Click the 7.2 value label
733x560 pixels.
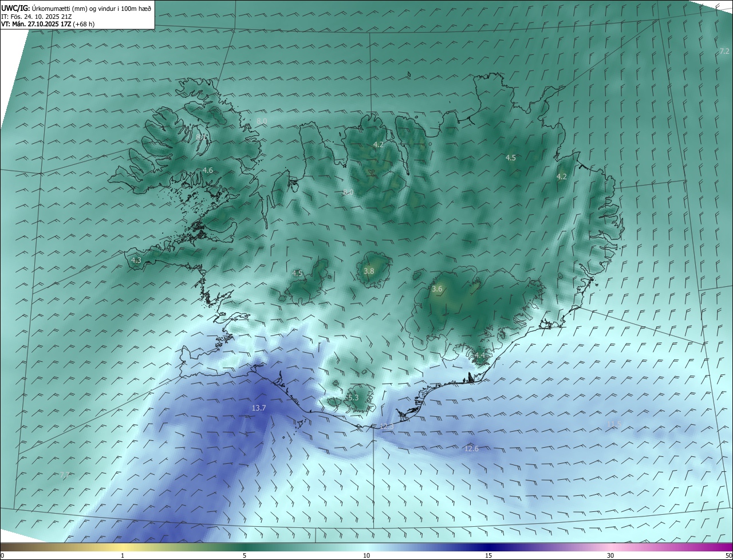[724, 52]
